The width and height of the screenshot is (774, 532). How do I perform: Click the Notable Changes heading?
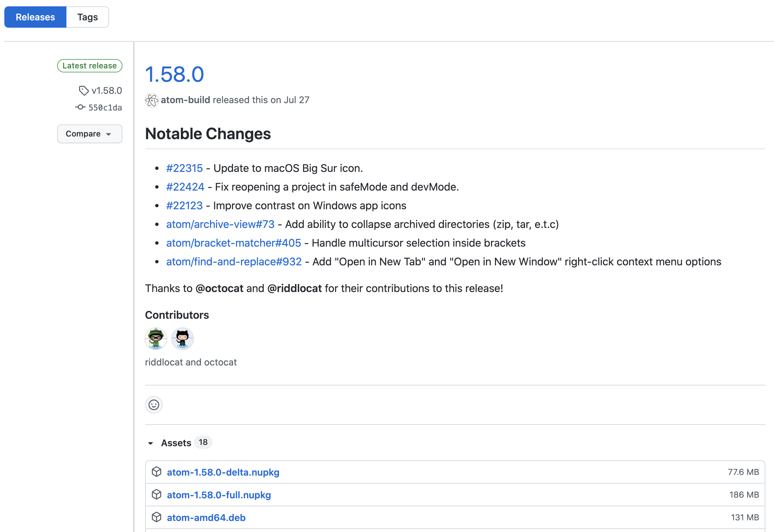[208, 134]
